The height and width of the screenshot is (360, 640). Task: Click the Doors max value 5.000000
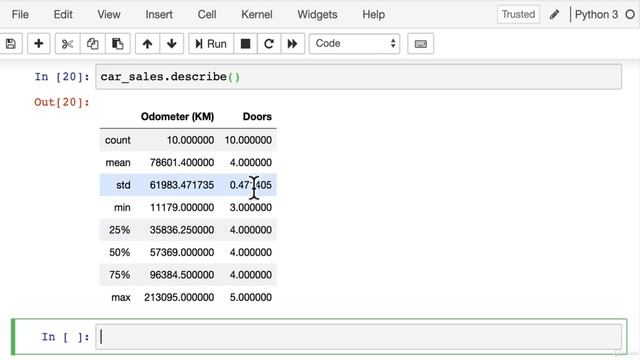click(251, 297)
